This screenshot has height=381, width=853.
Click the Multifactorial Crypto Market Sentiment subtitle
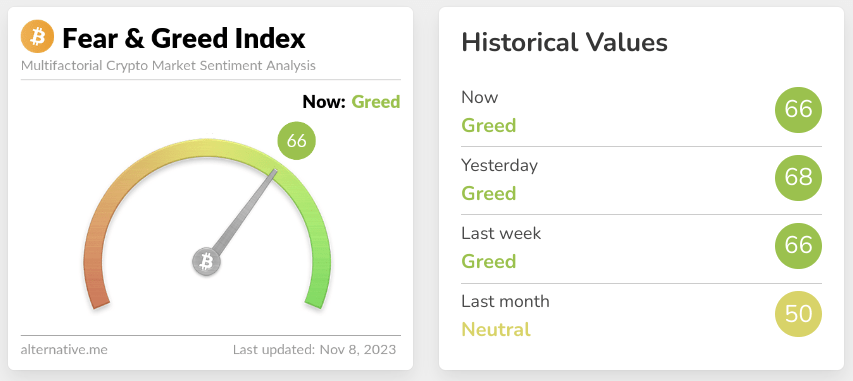pos(168,66)
